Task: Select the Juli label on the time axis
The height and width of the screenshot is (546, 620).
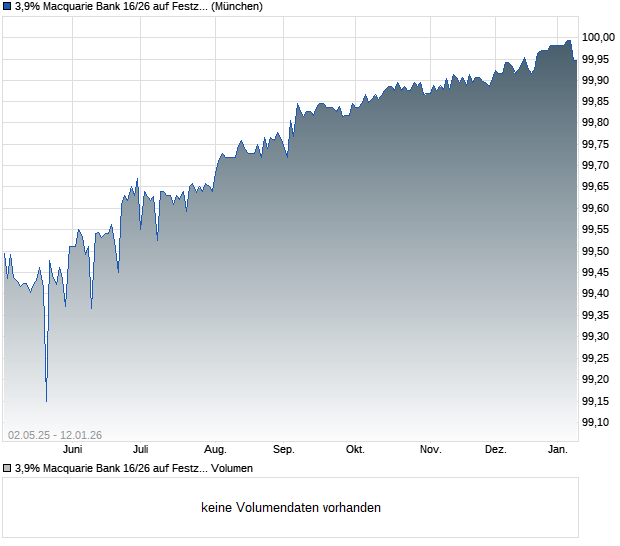Action: [x=140, y=450]
